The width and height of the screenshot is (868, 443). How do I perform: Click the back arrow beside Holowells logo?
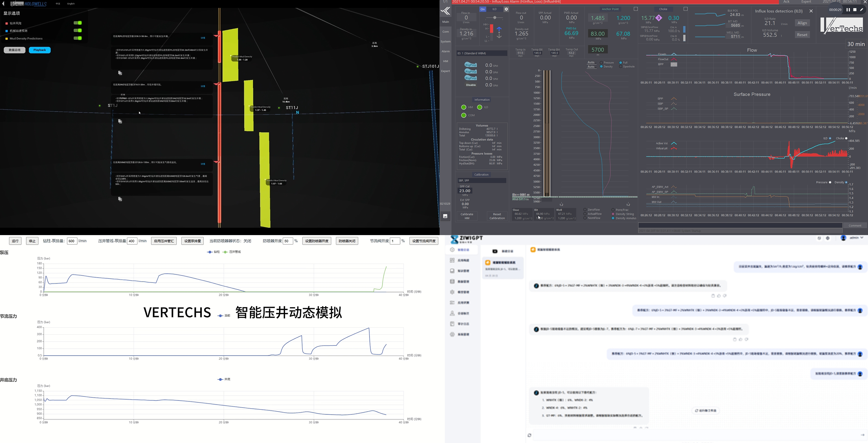(x=3, y=4)
